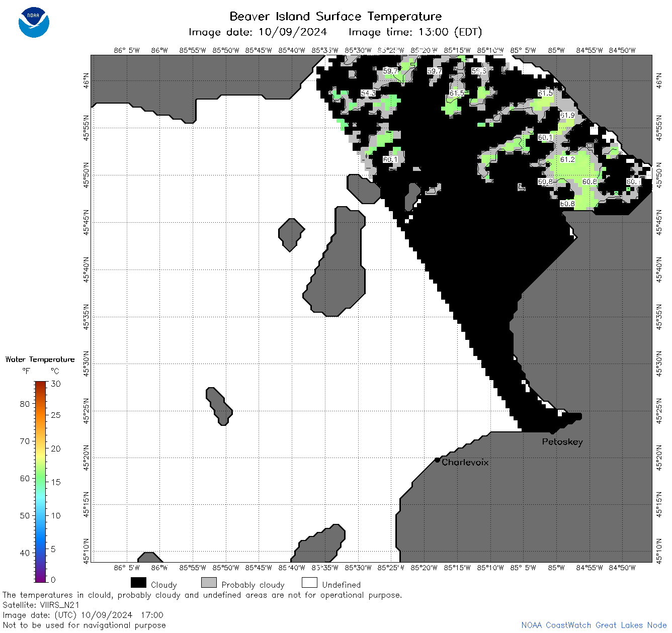Click the °F column header of scale

tap(26, 371)
